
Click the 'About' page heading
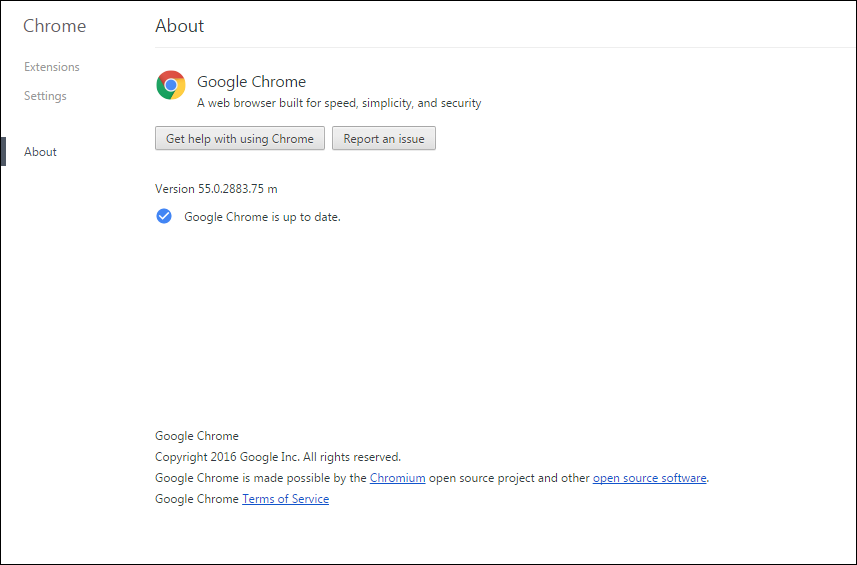[x=179, y=26]
